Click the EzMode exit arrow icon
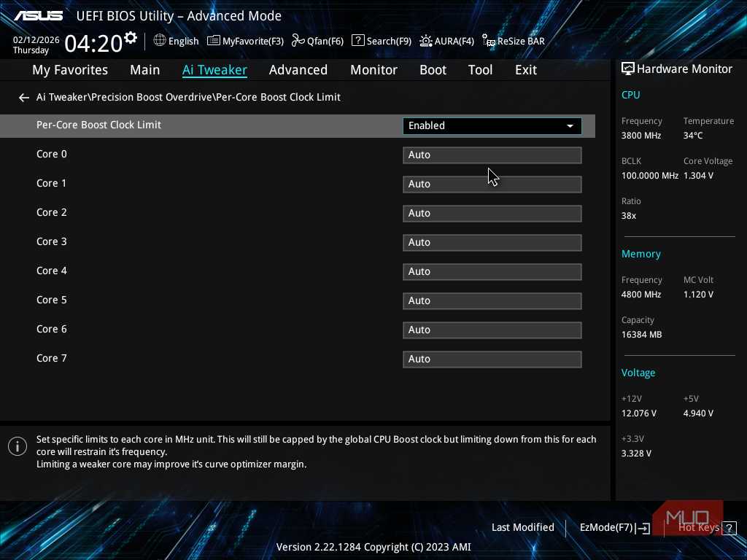 pyautogui.click(x=643, y=528)
